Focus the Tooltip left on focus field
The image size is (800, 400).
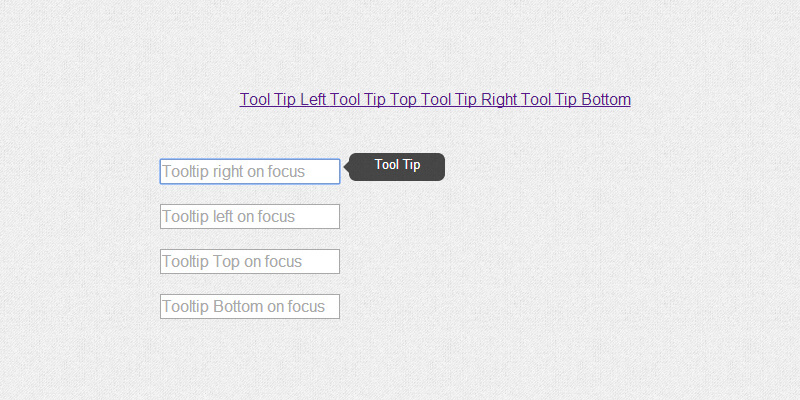[250, 217]
